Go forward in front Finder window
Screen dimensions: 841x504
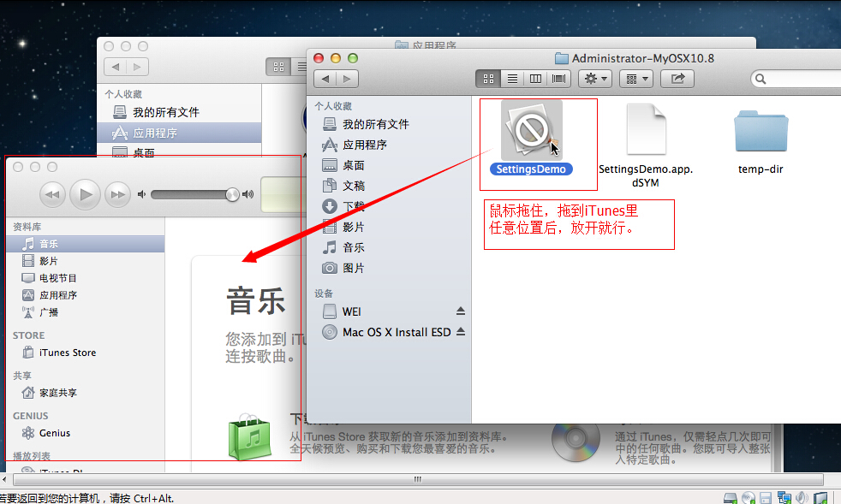click(x=347, y=79)
